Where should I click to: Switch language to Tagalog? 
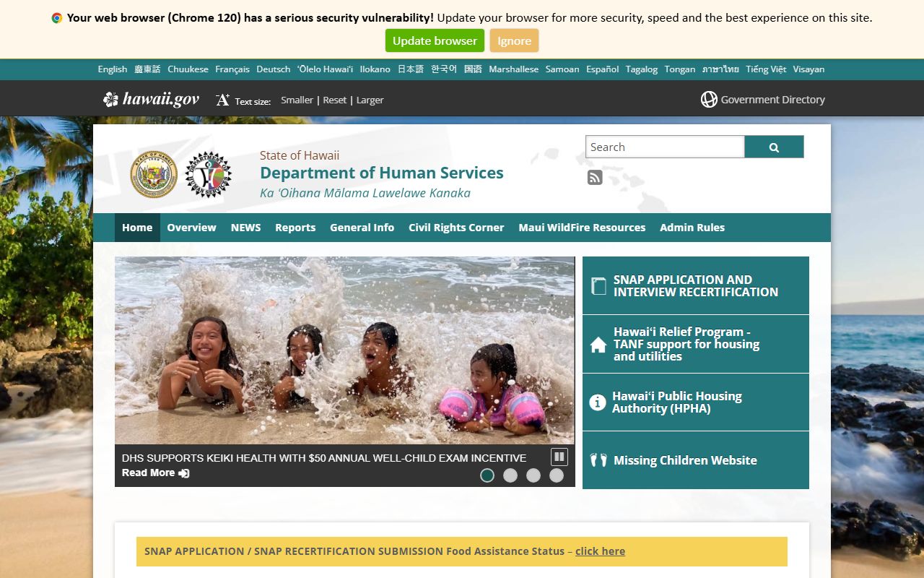pyautogui.click(x=642, y=69)
